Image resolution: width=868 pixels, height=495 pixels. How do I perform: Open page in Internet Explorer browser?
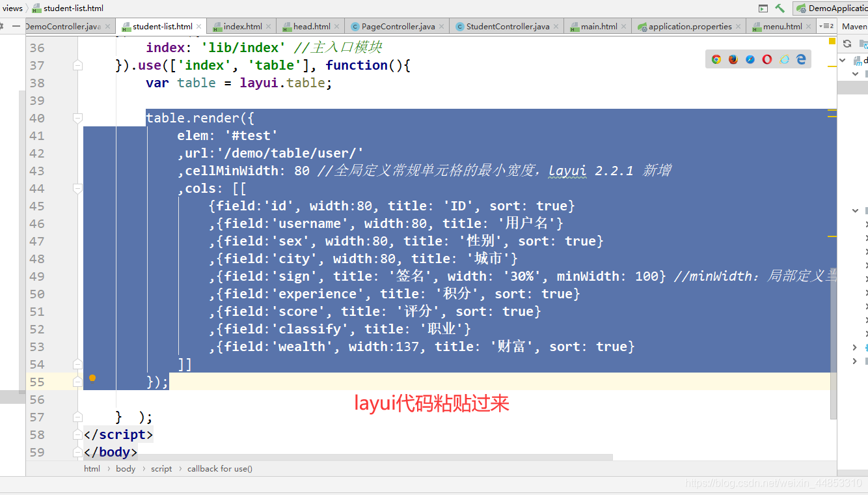pos(785,59)
